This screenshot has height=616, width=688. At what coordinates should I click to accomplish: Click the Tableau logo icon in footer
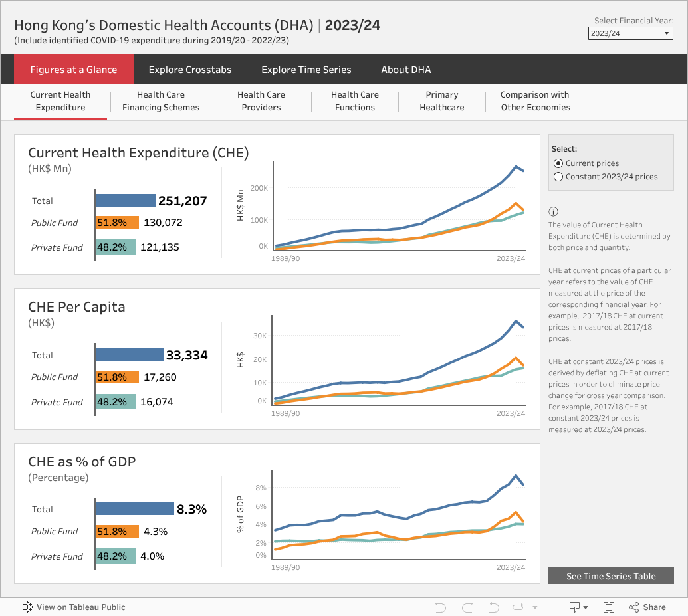27,607
